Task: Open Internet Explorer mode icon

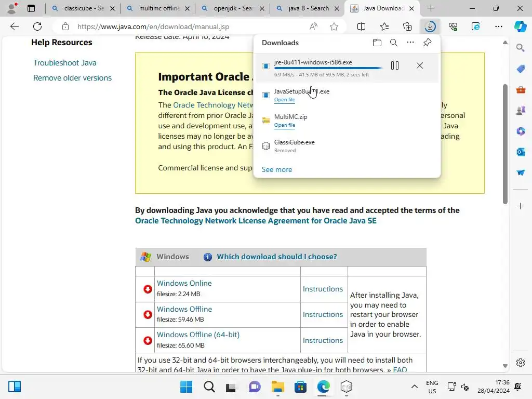Action: (476, 26)
